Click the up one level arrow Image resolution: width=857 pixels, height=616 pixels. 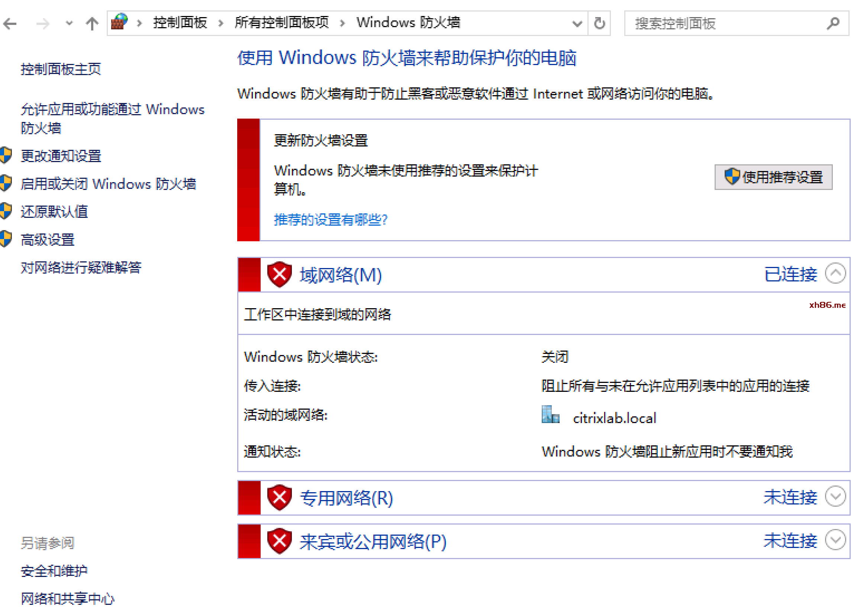(92, 24)
